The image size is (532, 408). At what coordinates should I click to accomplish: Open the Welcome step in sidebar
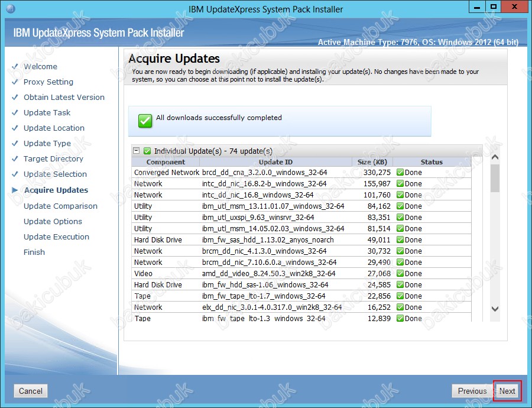[x=40, y=67]
